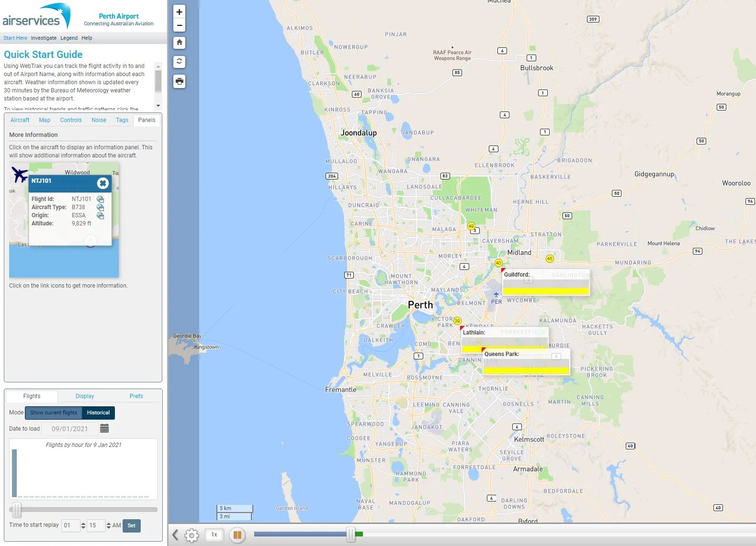Change the 1x playback speed
The height and width of the screenshot is (546, 756).
[214, 535]
